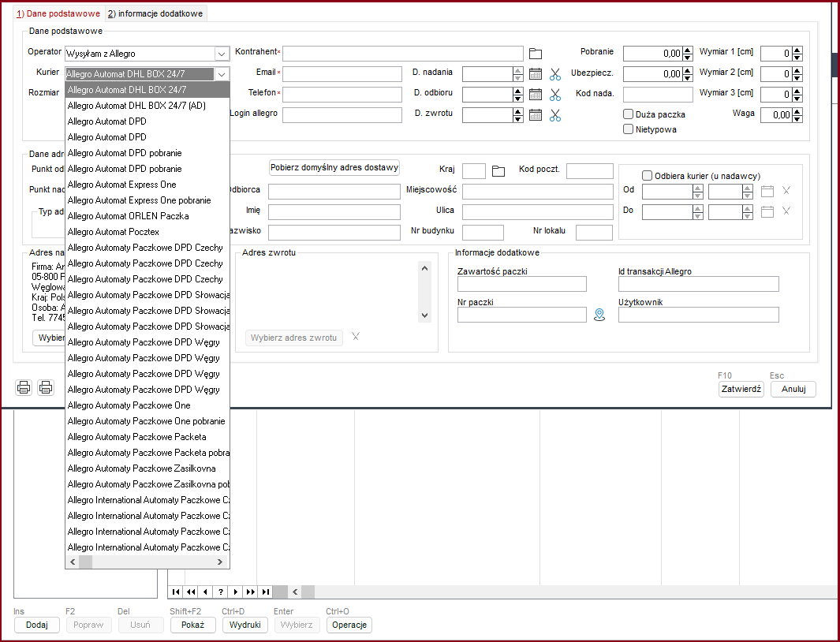Click the courier list horizontal scrollbar
Viewport: 840px width, 642px height.
(147, 562)
